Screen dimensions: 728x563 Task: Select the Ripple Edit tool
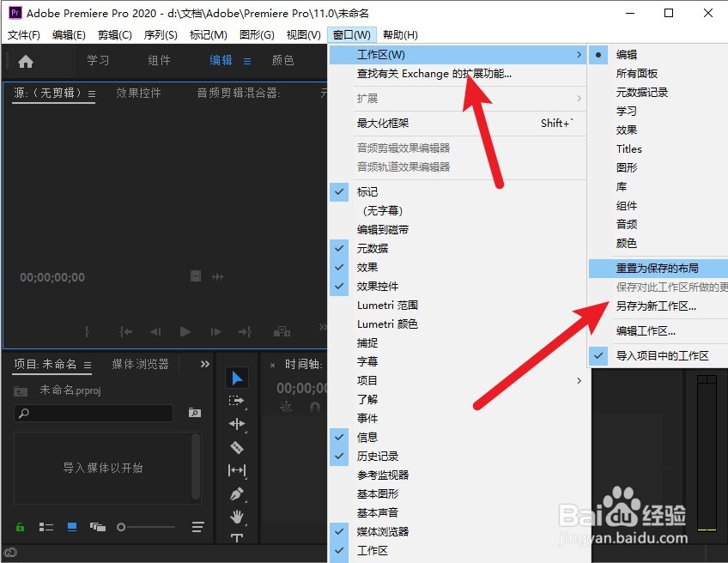[x=237, y=424]
